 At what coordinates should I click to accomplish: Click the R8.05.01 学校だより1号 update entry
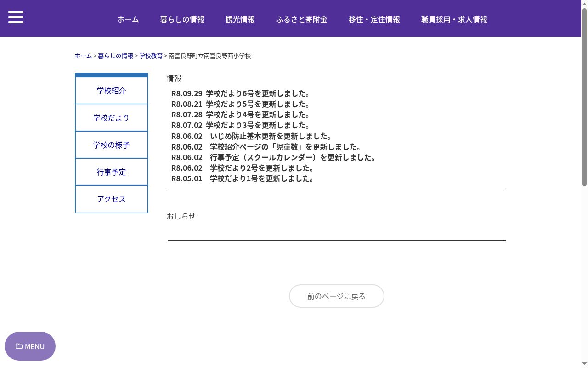[243, 178]
